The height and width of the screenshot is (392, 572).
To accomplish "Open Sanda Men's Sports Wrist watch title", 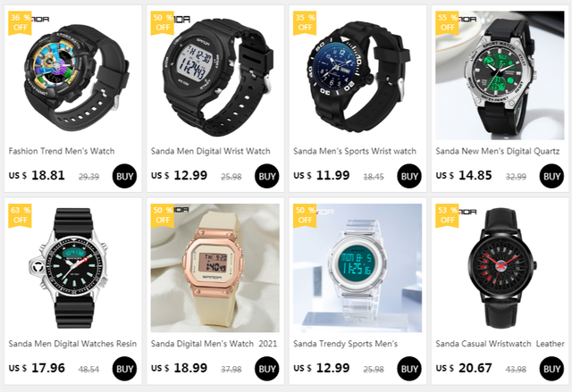I will pos(355,151).
